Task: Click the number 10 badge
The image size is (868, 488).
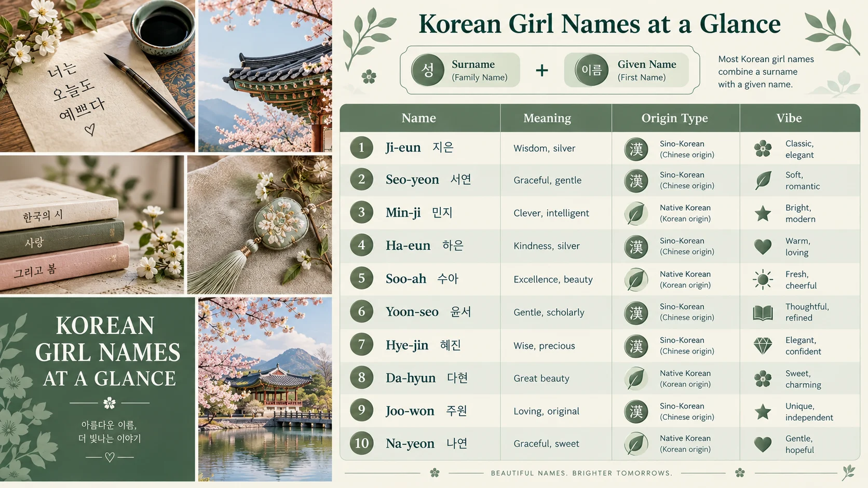Action: point(361,443)
